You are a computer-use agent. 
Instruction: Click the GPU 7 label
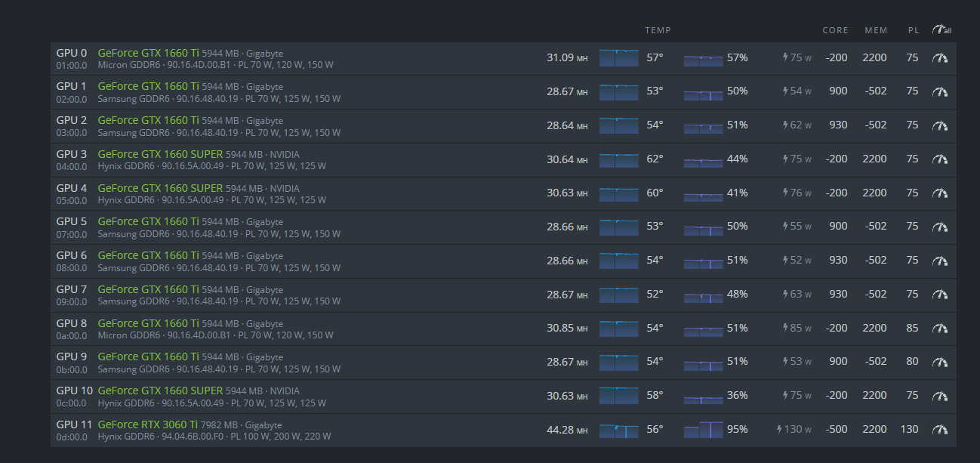(71, 289)
